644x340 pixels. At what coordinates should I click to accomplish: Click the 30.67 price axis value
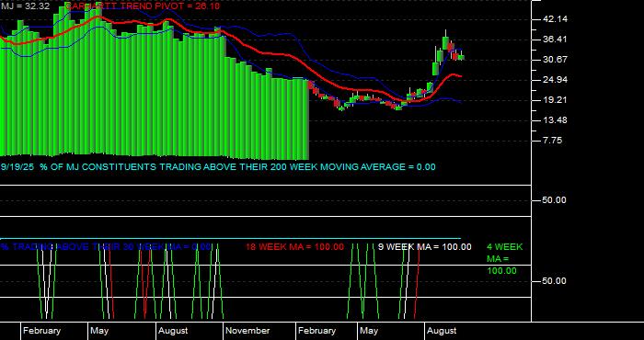coord(555,60)
